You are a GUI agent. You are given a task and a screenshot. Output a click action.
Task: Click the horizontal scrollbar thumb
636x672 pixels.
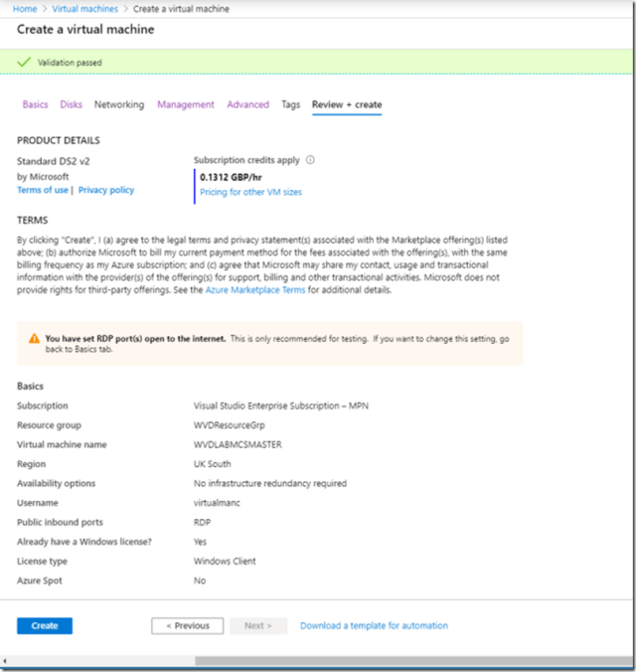pyautogui.click(x=413, y=661)
